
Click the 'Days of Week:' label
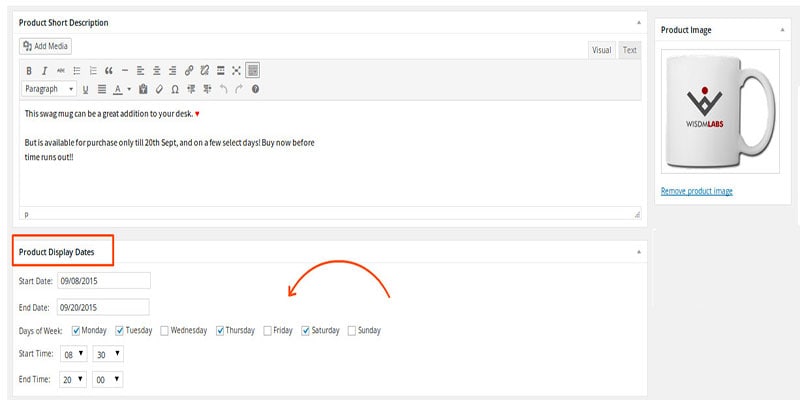tap(40, 331)
